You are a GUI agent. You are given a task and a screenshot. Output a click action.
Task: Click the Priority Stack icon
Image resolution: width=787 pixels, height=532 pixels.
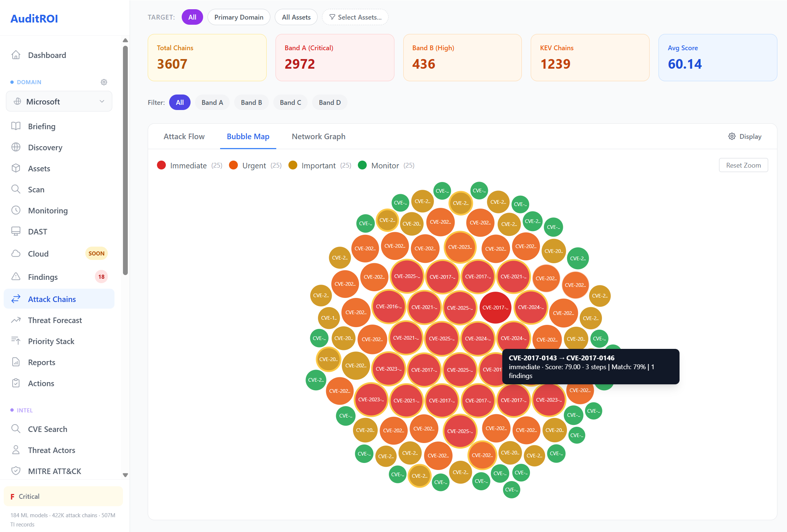16,341
